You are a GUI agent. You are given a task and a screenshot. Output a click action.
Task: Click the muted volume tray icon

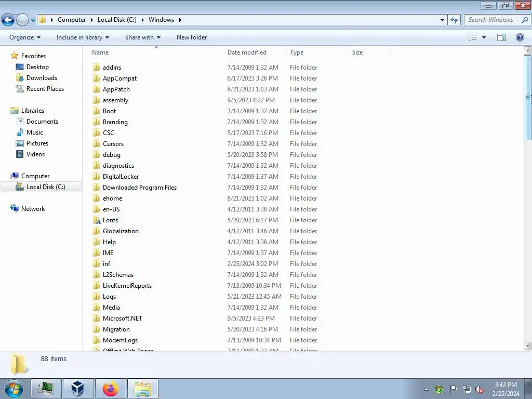pyautogui.click(x=480, y=389)
